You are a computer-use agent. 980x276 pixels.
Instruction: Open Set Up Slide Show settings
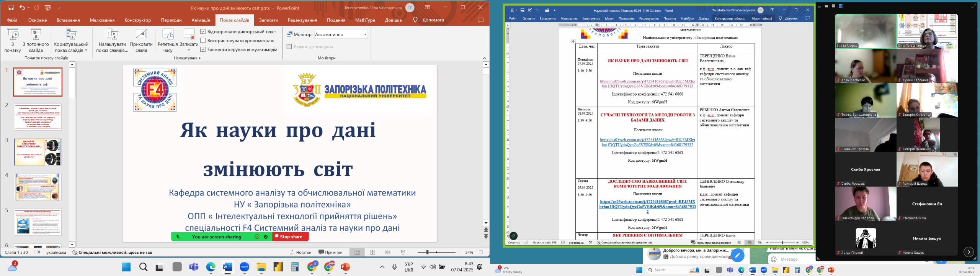coord(112,35)
